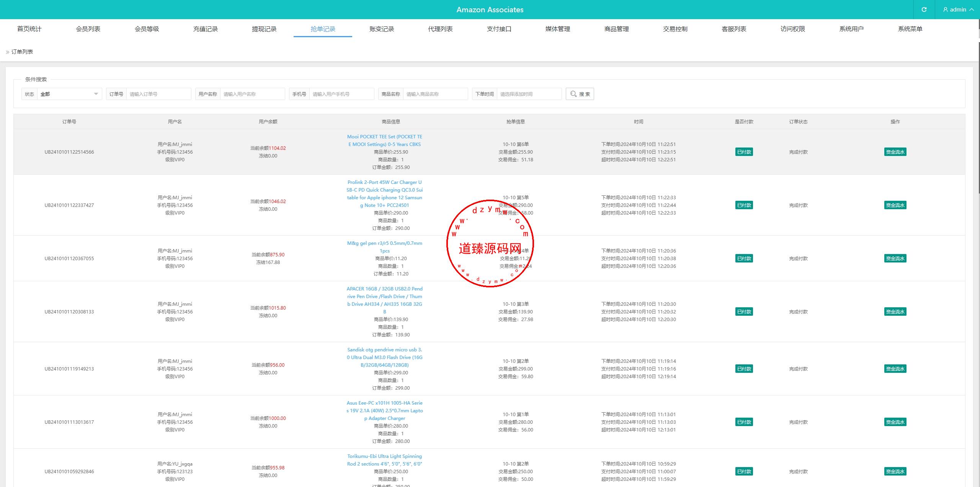This screenshot has height=487, width=980.
Task: Click order number UB2410101122514566
Action: click(x=69, y=152)
